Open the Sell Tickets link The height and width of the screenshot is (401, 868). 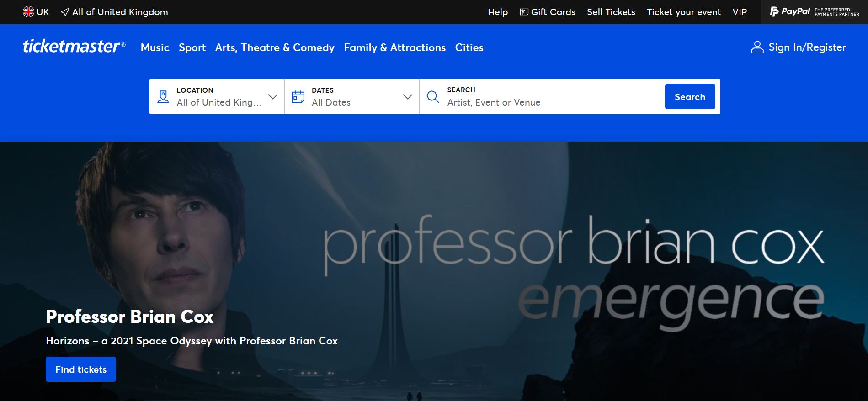[611, 12]
